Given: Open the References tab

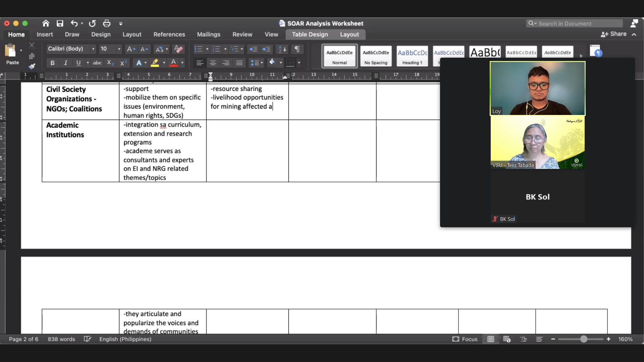Looking at the screenshot, I should [x=169, y=34].
